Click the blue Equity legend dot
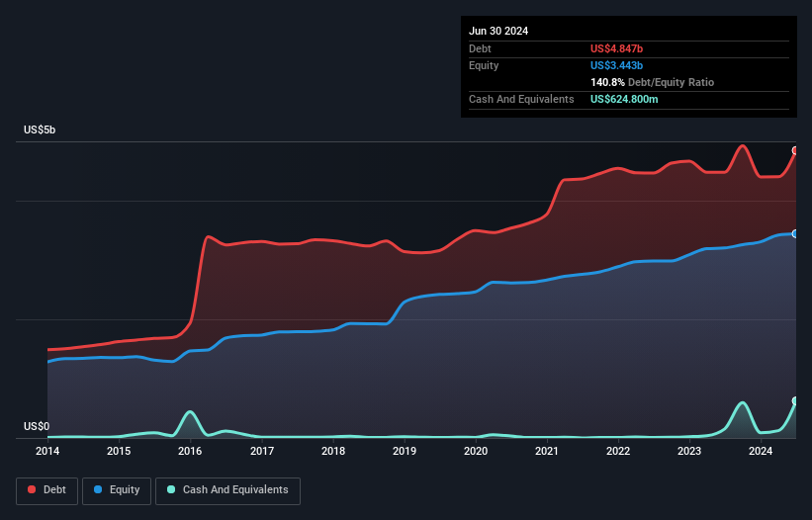Image resolution: width=812 pixels, height=520 pixels. (98, 489)
